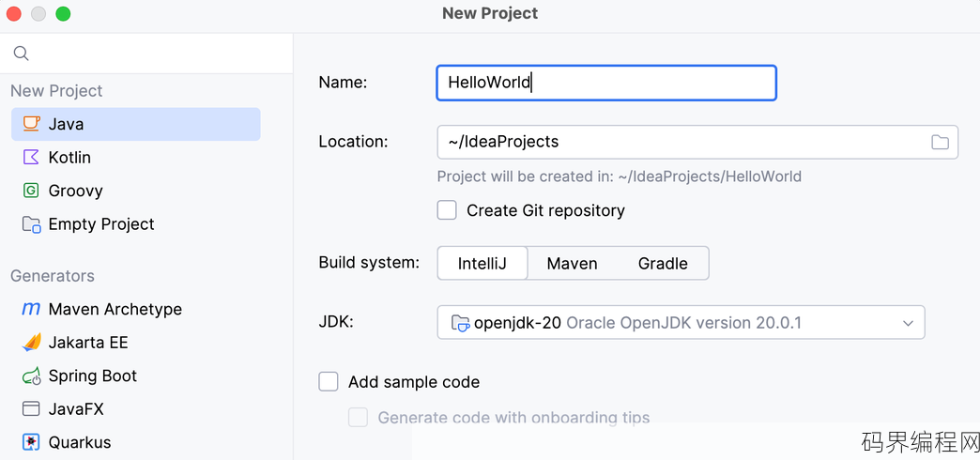Click the Generators section heading

[x=53, y=276]
